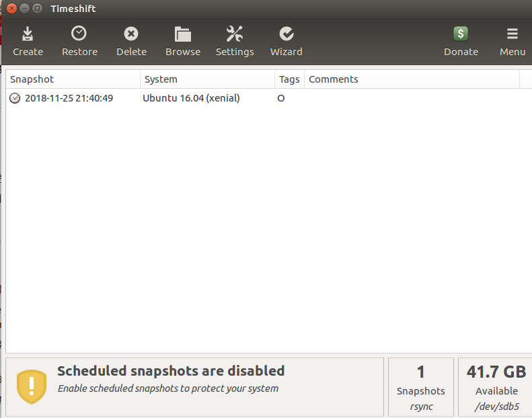Close the Timeshift window
Viewport: 532px width, 418px height.
(x=11, y=8)
